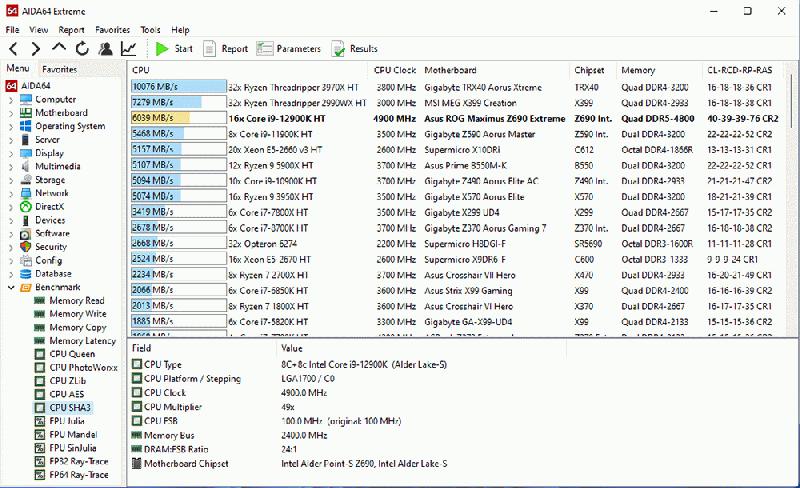This screenshot has height=488, width=800.
Task: Sort by CPU Clock column header
Action: point(394,71)
